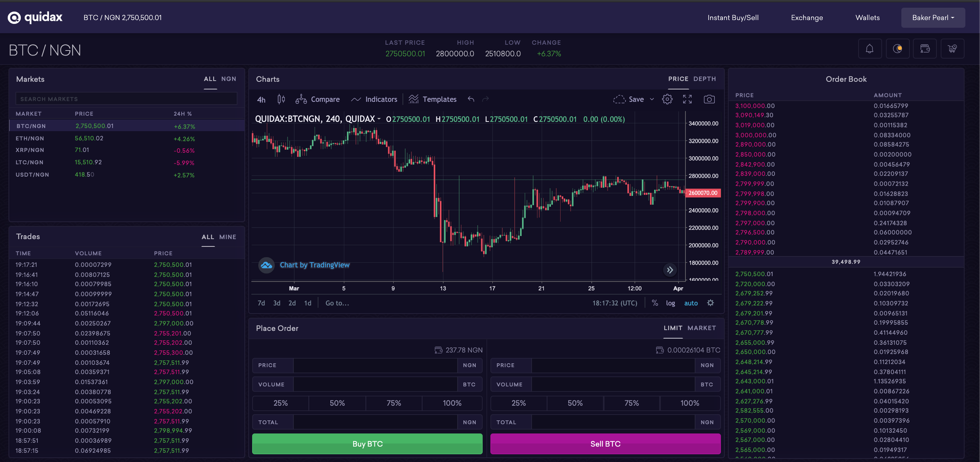Select the XRP/NGN market row

coord(127,150)
